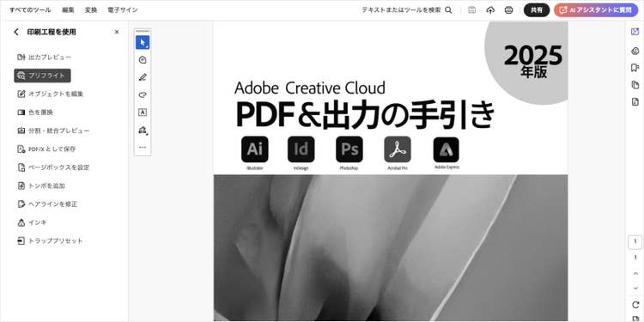Open the 編集 menu

[x=68, y=9]
